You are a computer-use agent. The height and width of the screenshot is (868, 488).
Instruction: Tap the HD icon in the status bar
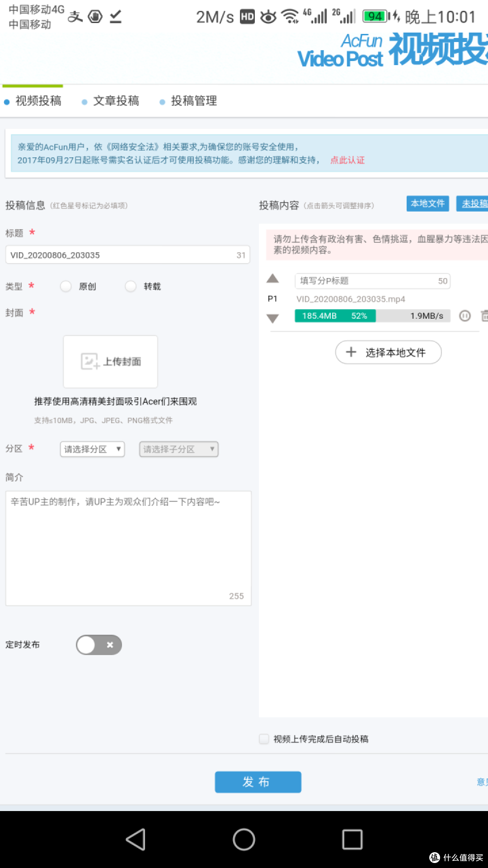click(247, 17)
